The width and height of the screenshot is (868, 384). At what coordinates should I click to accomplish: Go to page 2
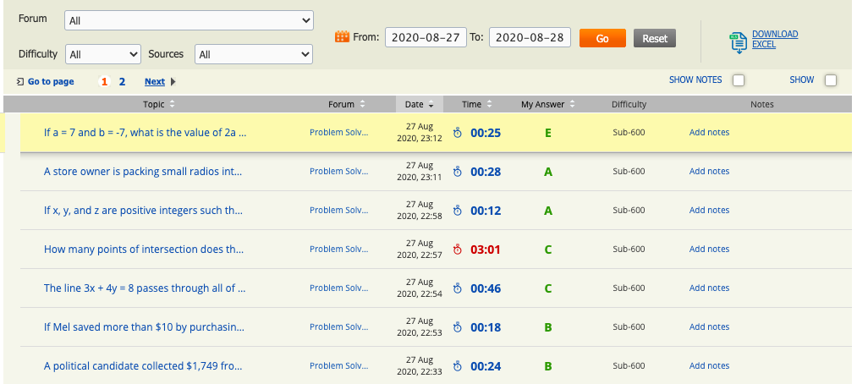[122, 82]
